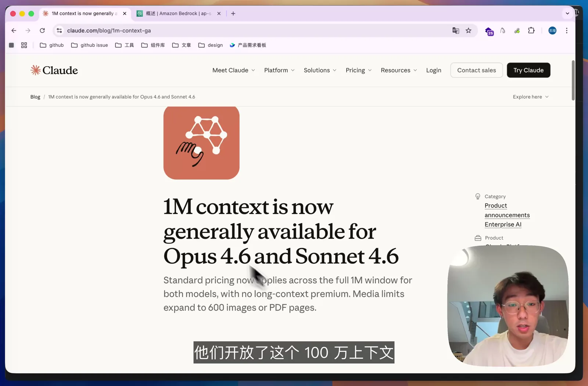Open the design bookmark folder
Viewport: 588px width, 386px height.
pos(211,45)
